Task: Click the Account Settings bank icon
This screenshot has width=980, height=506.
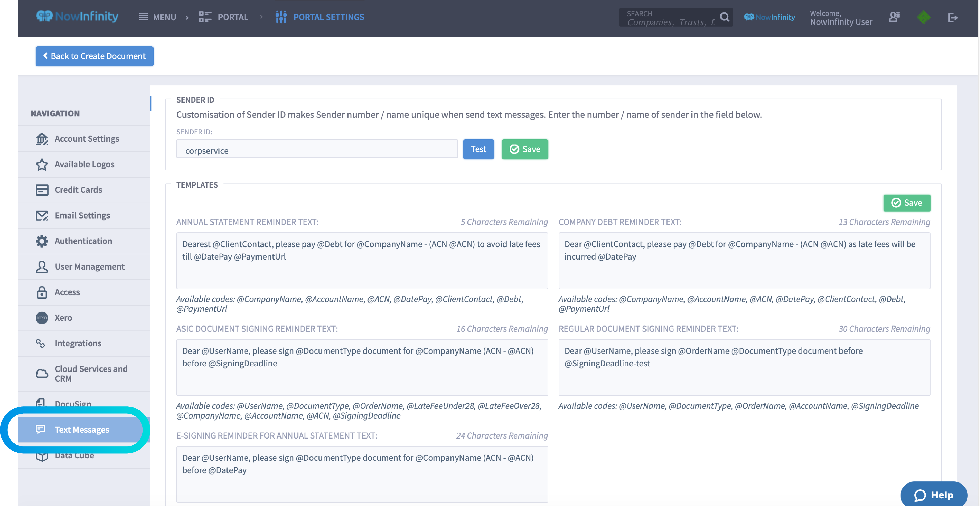Action: [42, 139]
